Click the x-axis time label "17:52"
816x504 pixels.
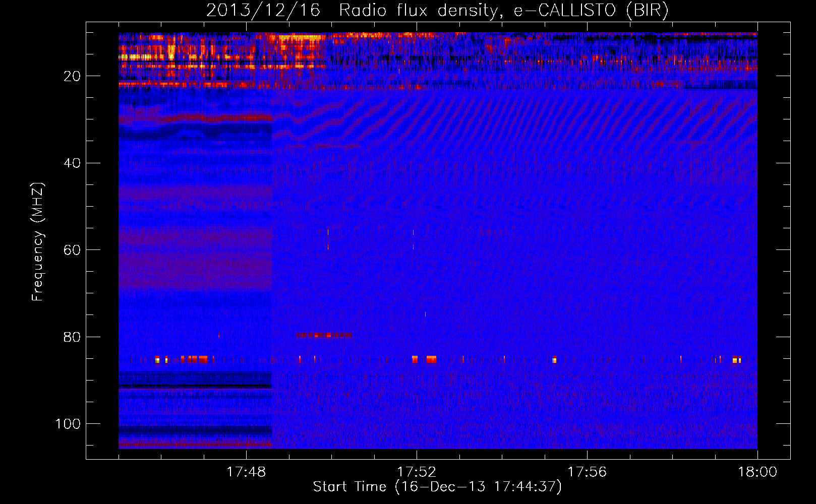tap(417, 472)
